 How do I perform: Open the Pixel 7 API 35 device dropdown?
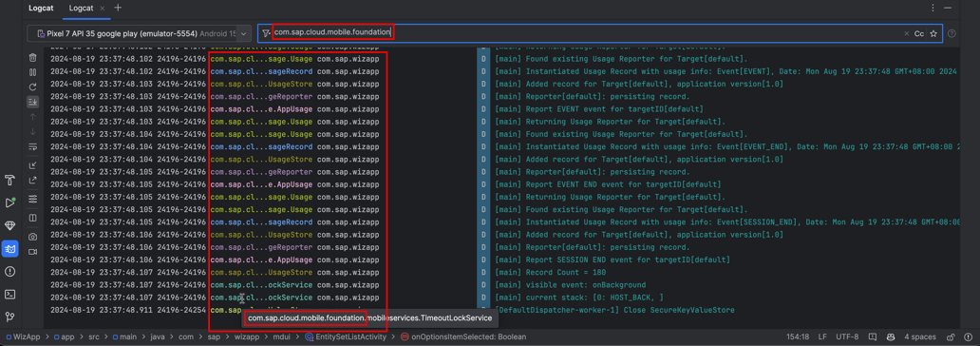140,33
